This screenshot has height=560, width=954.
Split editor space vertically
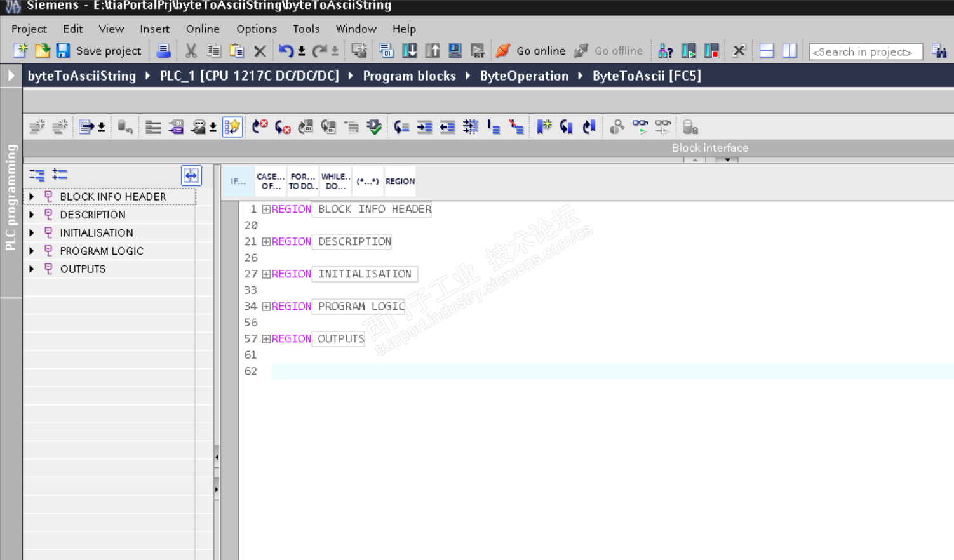click(x=789, y=51)
